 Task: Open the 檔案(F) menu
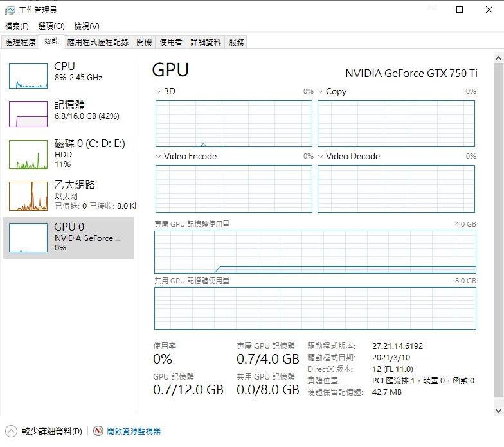[17, 26]
